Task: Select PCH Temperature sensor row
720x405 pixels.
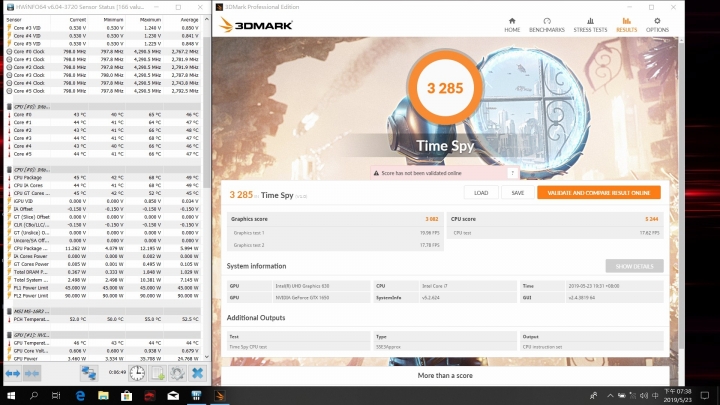Action: [102, 319]
